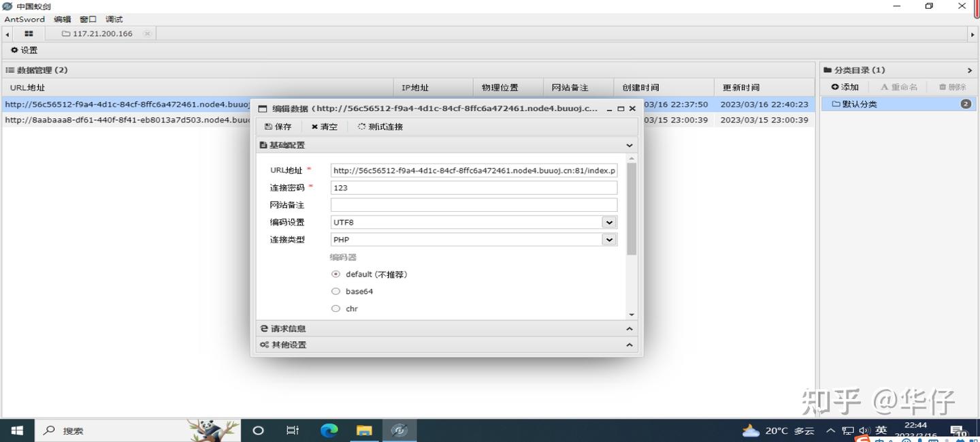The image size is (980, 442).
Task: Choose the chr encoder option
Action: coord(336,309)
